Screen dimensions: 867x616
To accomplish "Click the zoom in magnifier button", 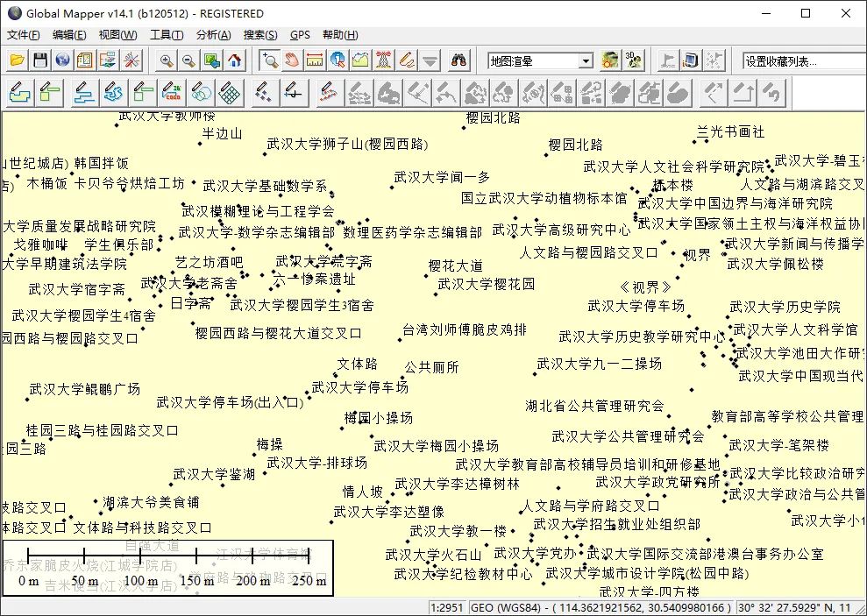I will pos(166,60).
